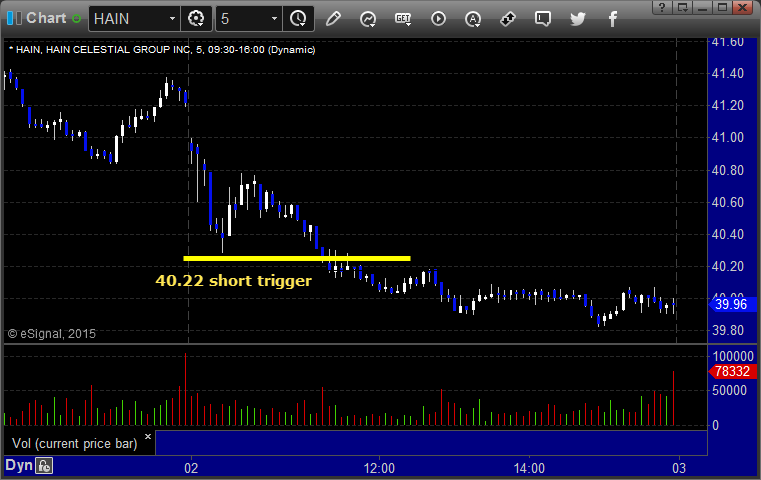Select Vol (current price bar) tab
The image size is (761, 480).
coord(75,444)
